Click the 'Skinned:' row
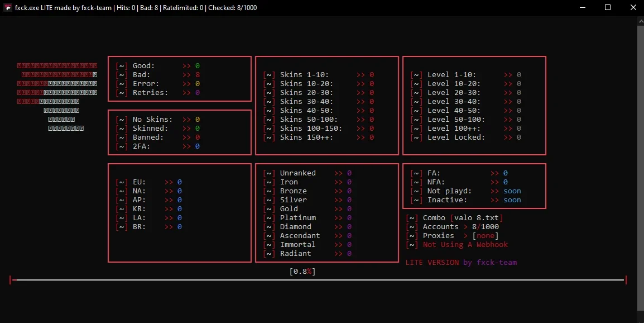The image size is (644, 323). pyautogui.click(x=158, y=129)
